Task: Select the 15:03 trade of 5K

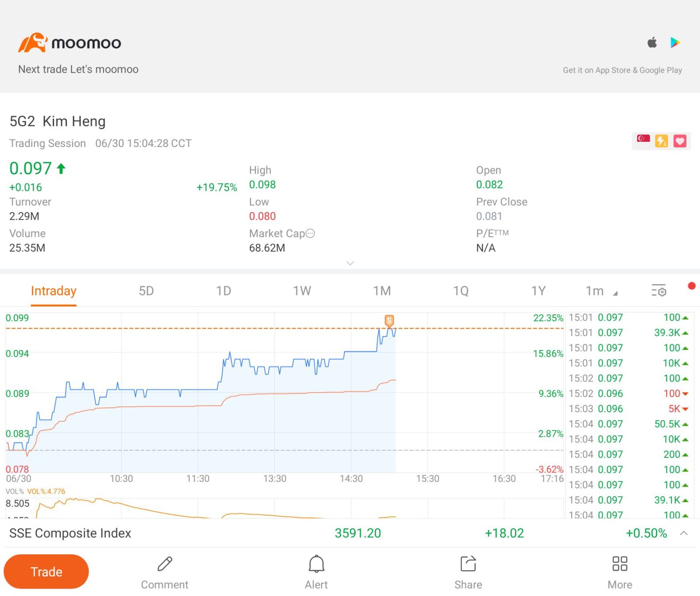Action: click(x=629, y=409)
